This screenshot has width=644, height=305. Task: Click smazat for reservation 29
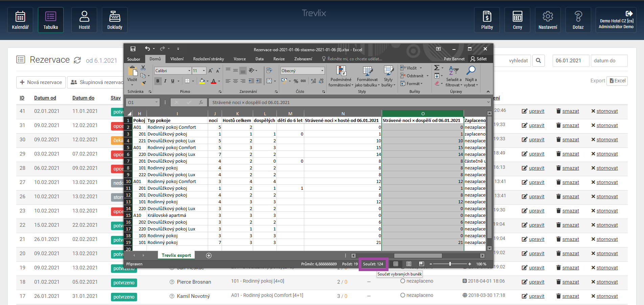(568, 154)
